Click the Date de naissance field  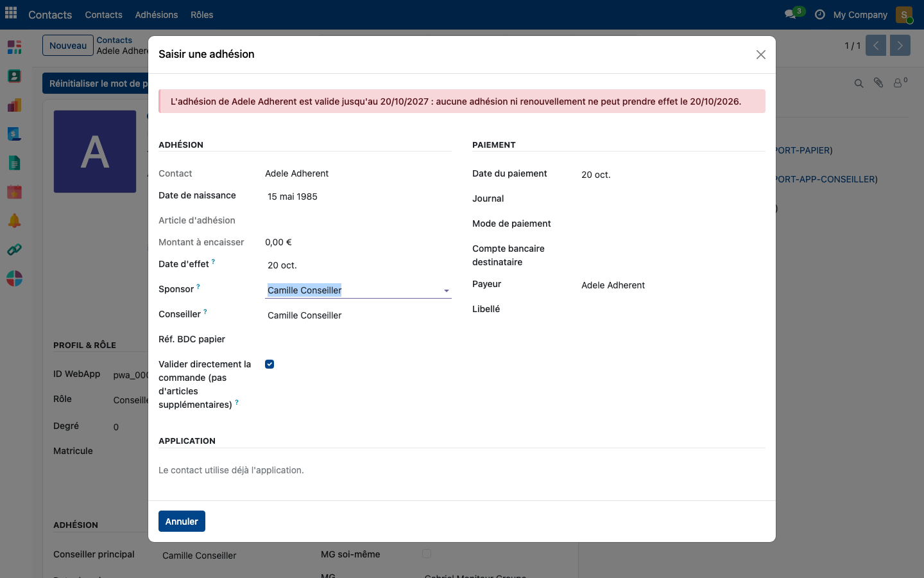358,197
